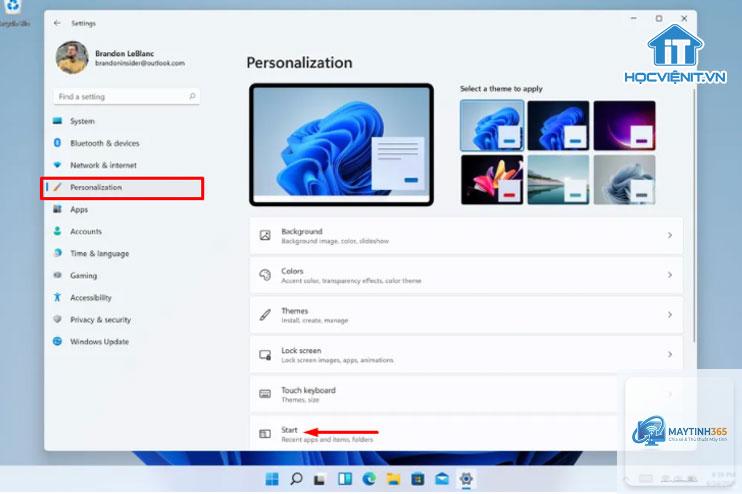Open Mail app from taskbar
The height and width of the screenshot is (494, 742).
click(442, 479)
